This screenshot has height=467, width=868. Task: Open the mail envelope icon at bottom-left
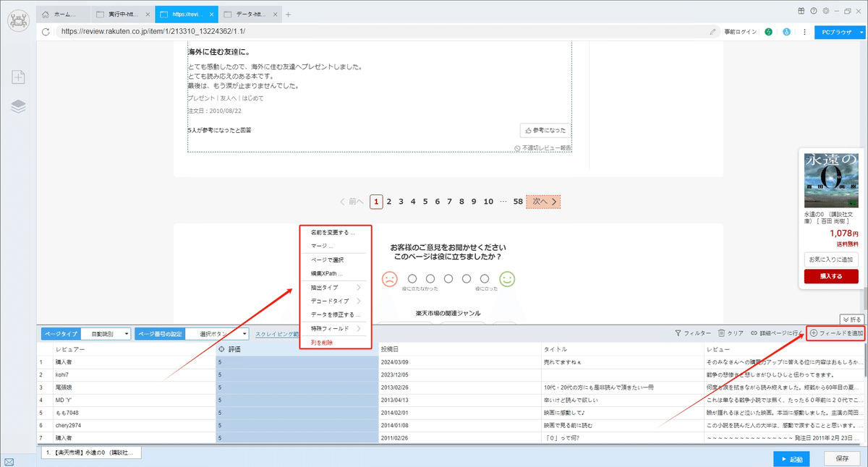[x=9, y=461]
